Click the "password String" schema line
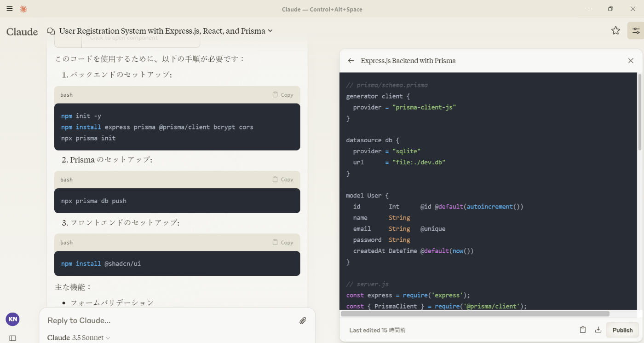This screenshot has height=343, width=644. pos(381,240)
